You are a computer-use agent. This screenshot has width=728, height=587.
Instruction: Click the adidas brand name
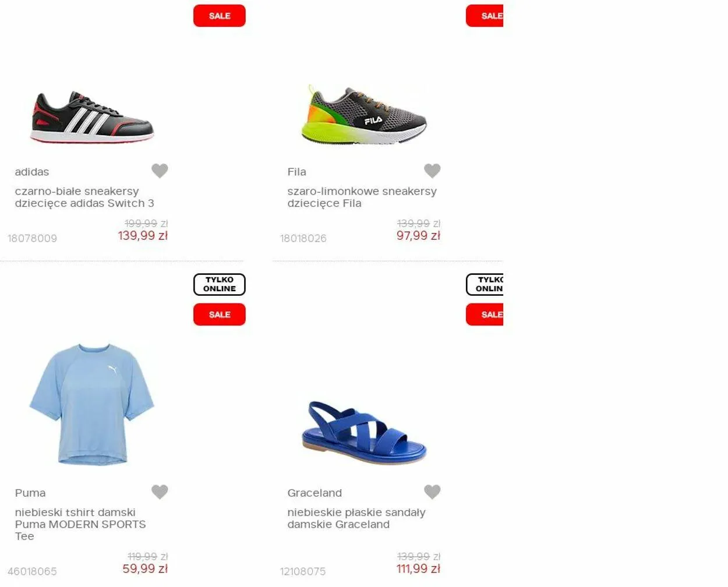(32, 172)
